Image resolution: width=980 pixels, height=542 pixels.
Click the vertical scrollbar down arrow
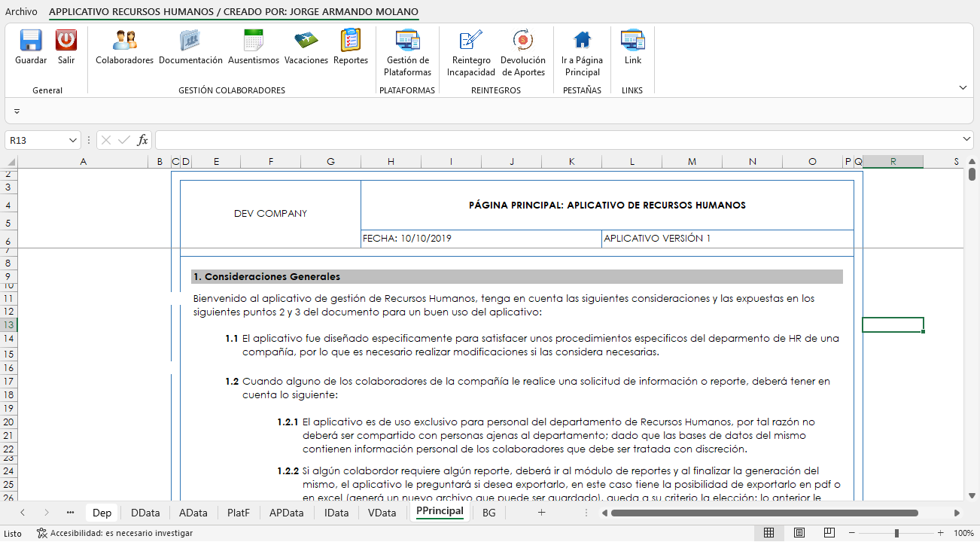pos(972,495)
